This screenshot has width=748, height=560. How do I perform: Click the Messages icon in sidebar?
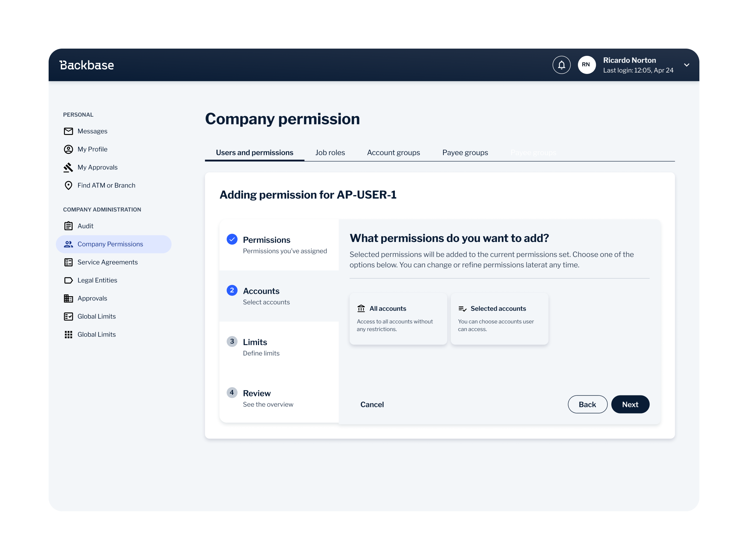69,131
